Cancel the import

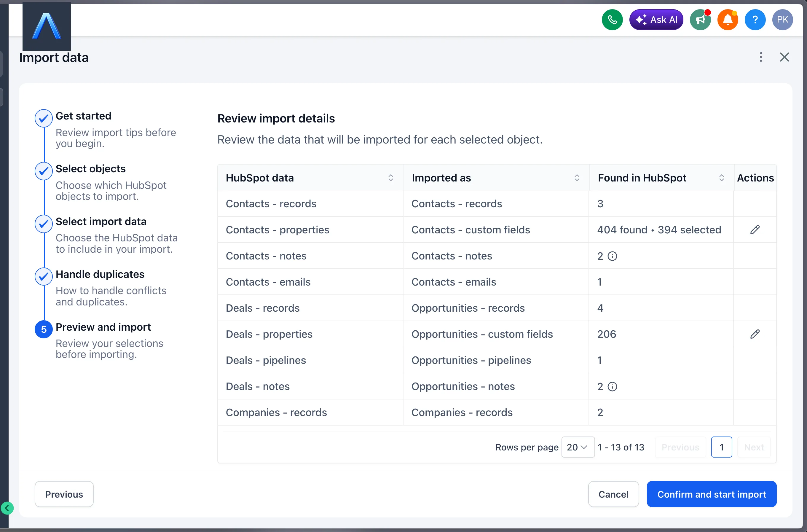pyautogui.click(x=613, y=494)
